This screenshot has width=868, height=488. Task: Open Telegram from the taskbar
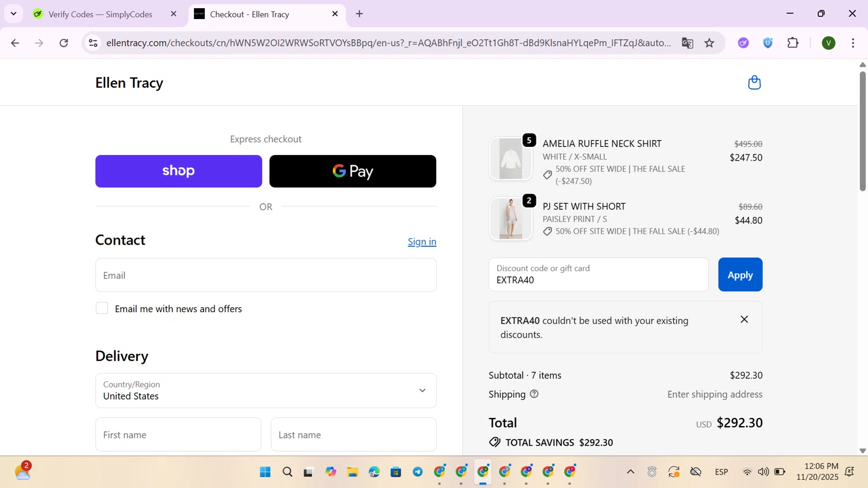coord(418,472)
